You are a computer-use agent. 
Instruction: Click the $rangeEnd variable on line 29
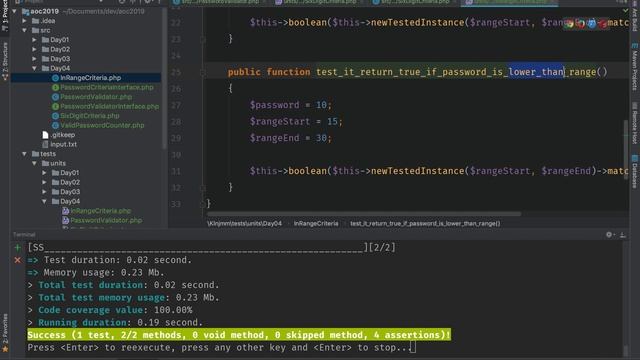tap(275, 138)
